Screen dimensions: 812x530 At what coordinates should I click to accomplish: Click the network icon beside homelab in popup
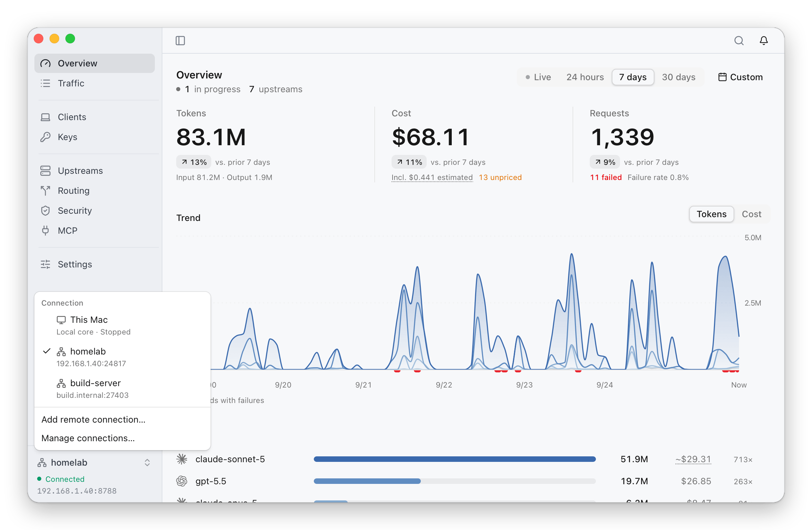[x=61, y=352]
